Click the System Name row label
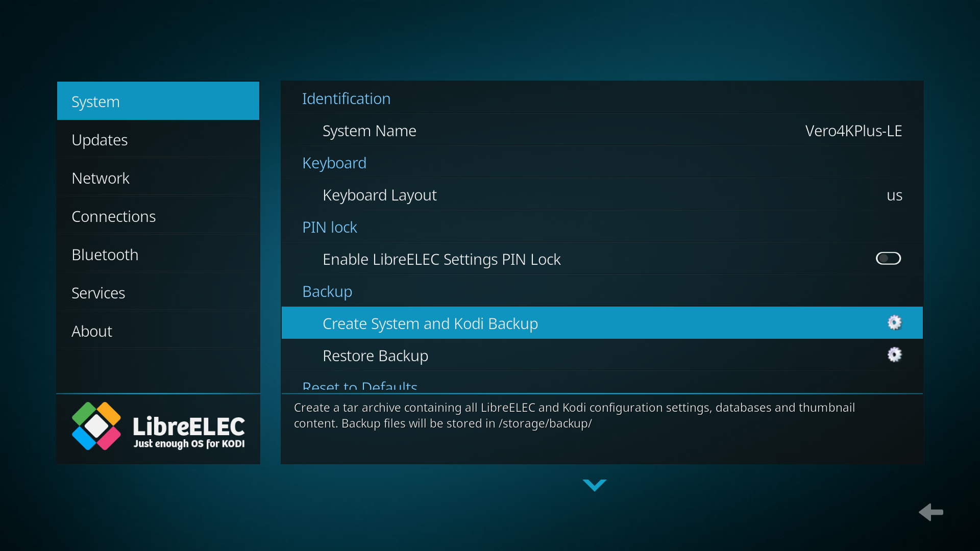980x551 pixels. (x=369, y=131)
